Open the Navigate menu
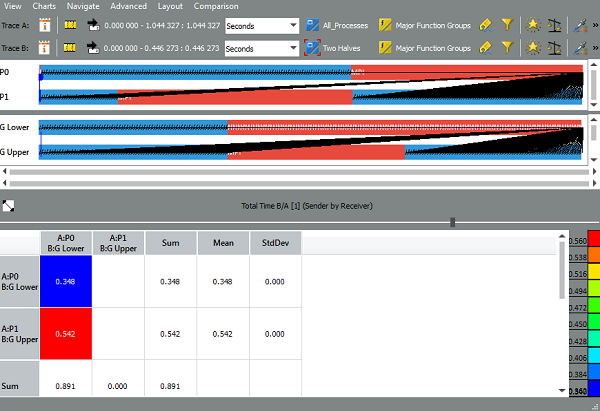This screenshot has width=600, height=411. point(83,6)
